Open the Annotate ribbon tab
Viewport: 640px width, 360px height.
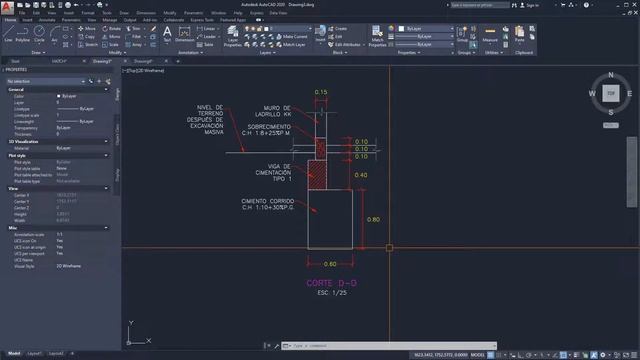pyautogui.click(x=47, y=20)
